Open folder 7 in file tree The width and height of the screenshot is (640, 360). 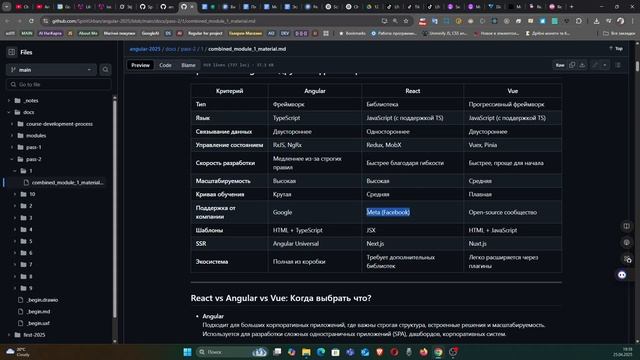(x=30, y=264)
